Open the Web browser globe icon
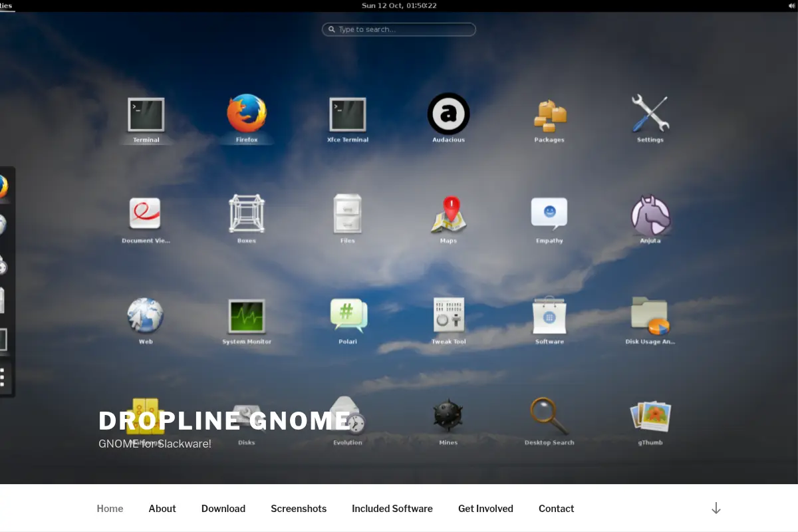Image resolution: width=798 pixels, height=532 pixels. (146, 315)
